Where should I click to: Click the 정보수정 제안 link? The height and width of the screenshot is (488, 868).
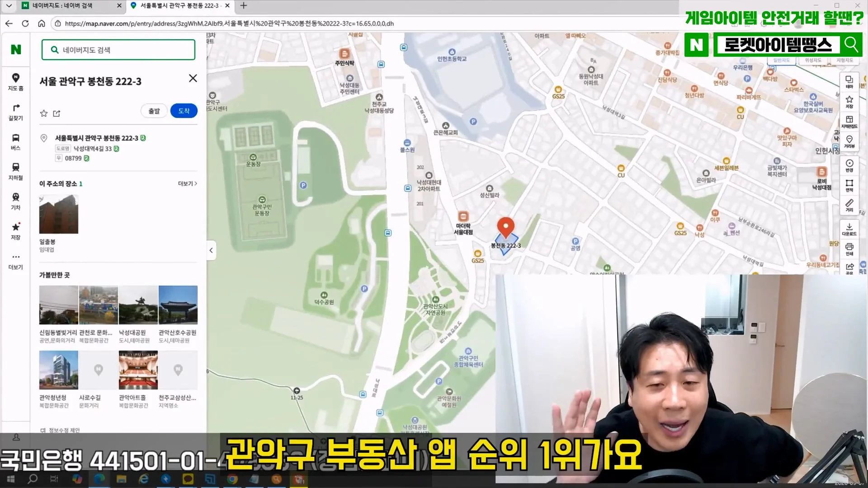pyautogui.click(x=60, y=430)
